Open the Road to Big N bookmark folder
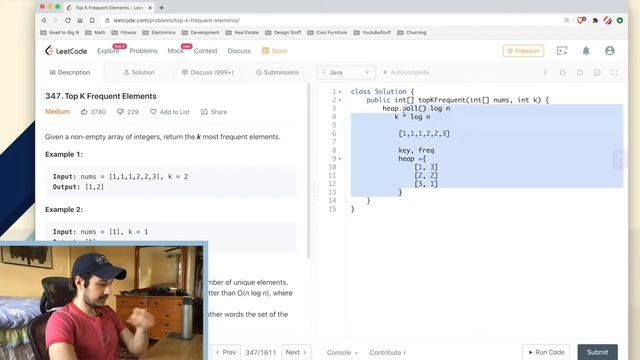The height and width of the screenshot is (360, 640). (60, 32)
